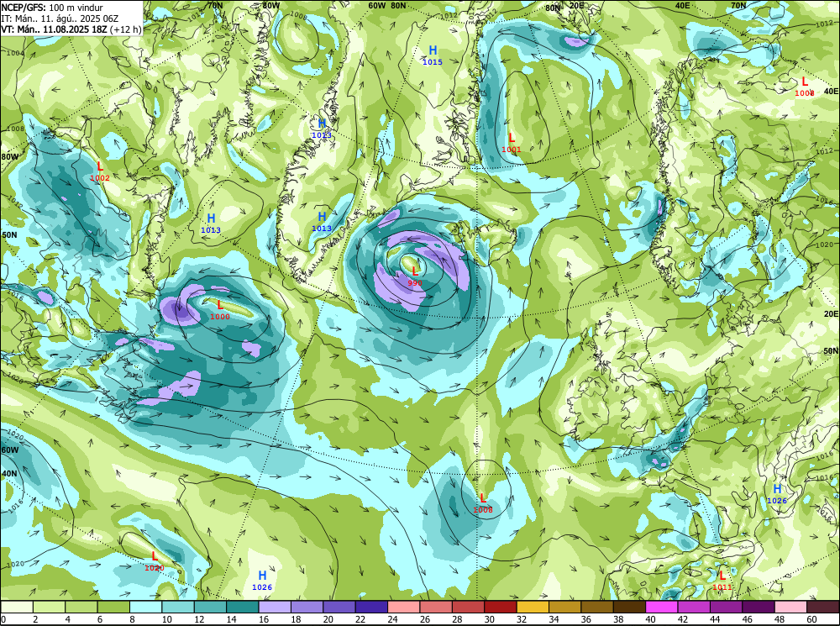The image size is (840, 626).
Task: Click the title 'NCEP/GFS: 100 m vindur'
Action: [x=52, y=8]
